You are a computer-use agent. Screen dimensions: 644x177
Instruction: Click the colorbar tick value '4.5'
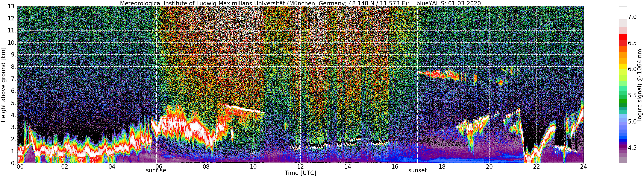tap(632, 148)
